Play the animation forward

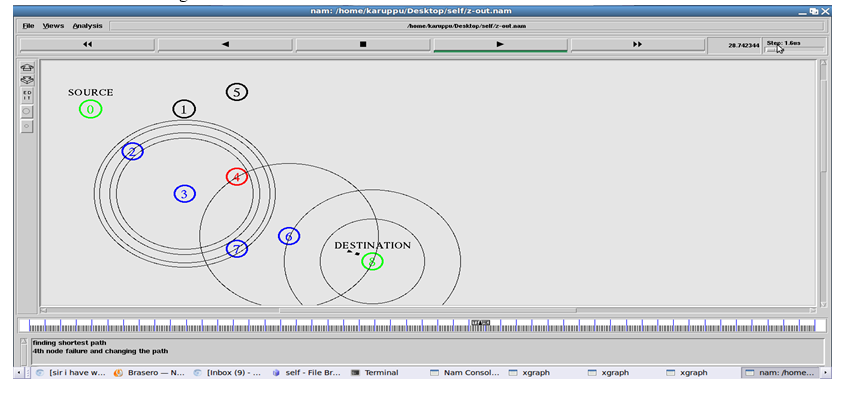(500, 45)
